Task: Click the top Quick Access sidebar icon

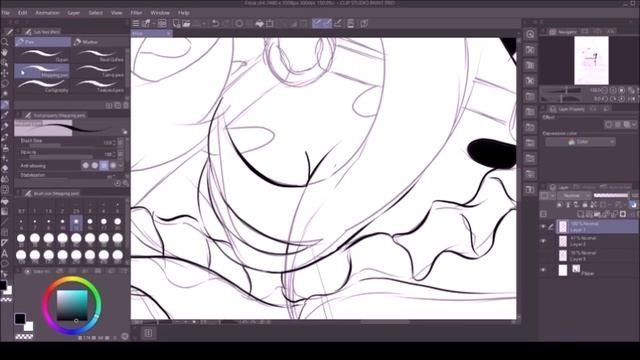Action: click(x=530, y=35)
